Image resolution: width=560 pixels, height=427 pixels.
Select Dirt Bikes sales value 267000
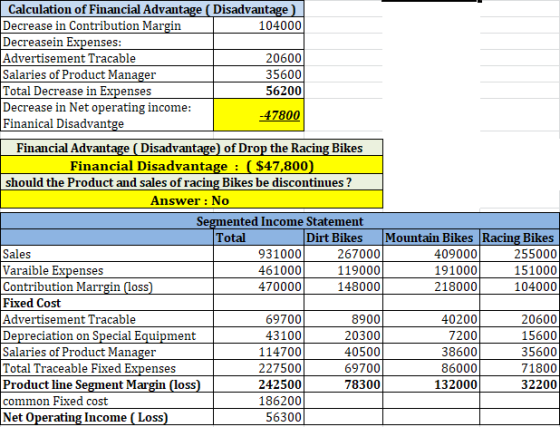(x=344, y=254)
